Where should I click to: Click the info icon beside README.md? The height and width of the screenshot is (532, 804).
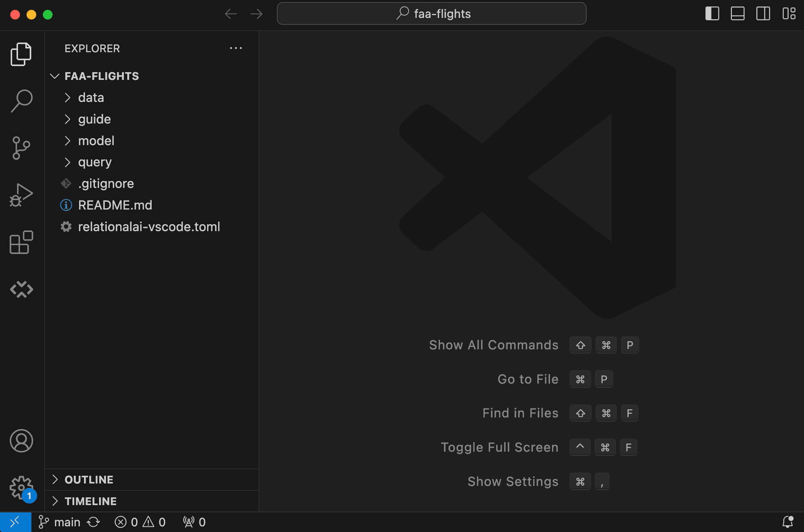(x=66, y=205)
